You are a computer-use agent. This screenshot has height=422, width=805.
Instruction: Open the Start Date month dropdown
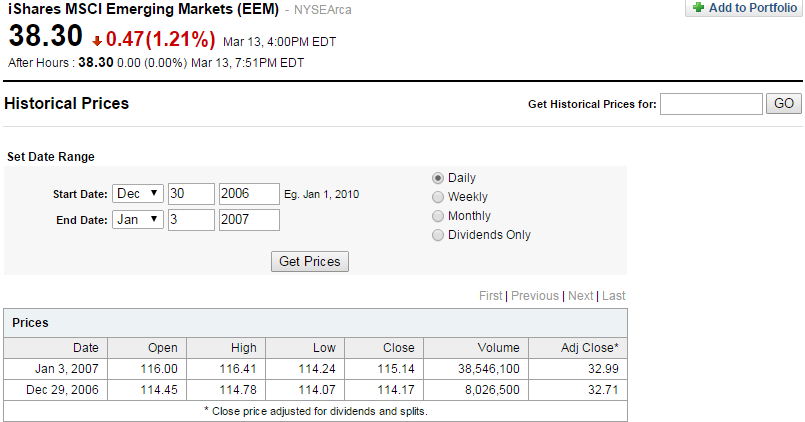click(x=138, y=194)
